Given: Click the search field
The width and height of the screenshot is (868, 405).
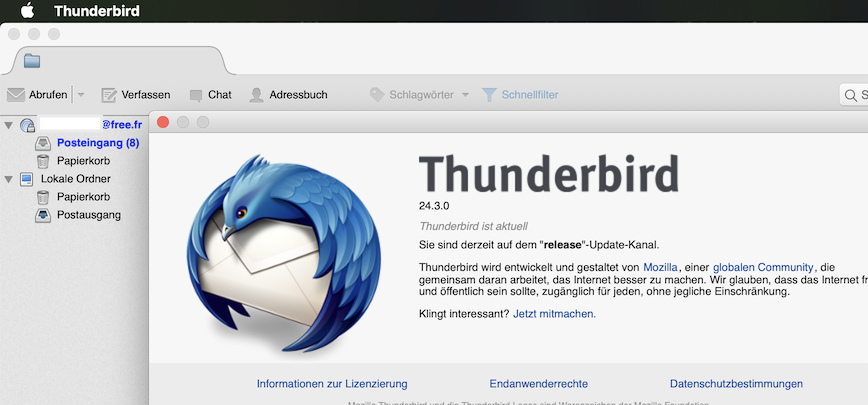Looking at the screenshot, I should point(854,95).
